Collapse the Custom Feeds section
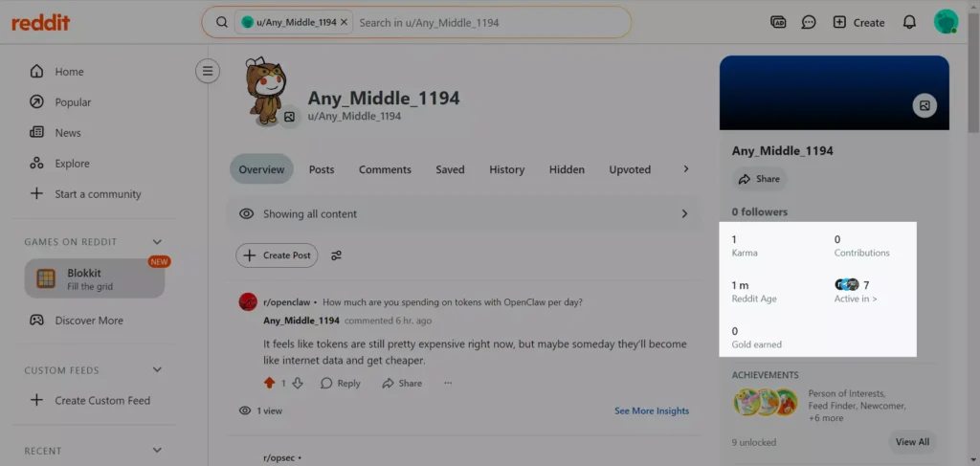The image size is (980, 466). [157, 369]
